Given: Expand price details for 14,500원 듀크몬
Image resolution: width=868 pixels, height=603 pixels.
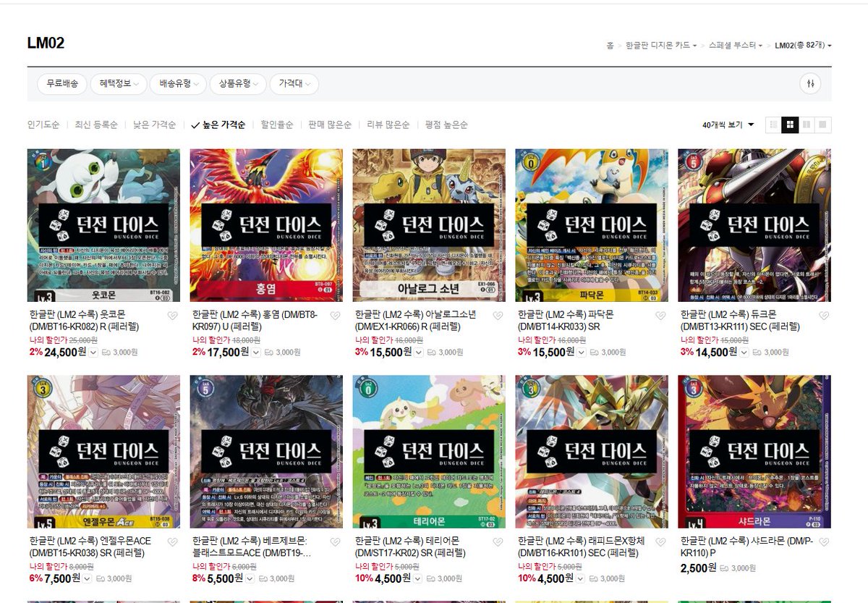Looking at the screenshot, I should coord(743,353).
